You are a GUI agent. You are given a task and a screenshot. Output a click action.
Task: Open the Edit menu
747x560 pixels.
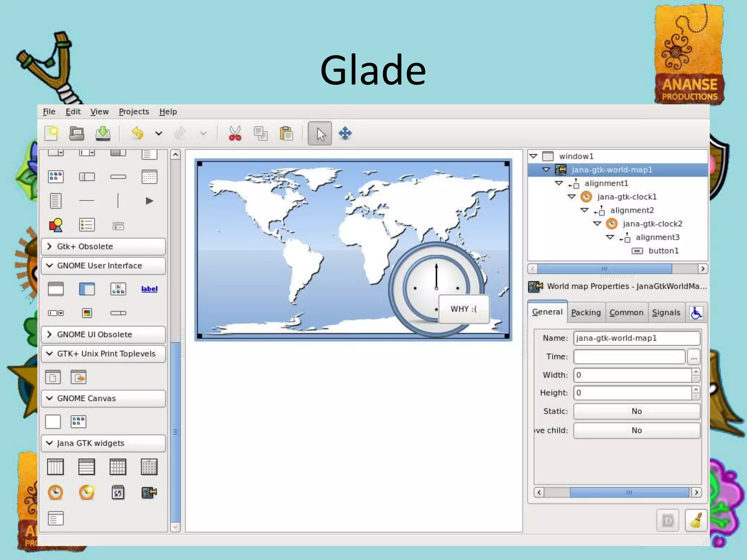point(73,112)
